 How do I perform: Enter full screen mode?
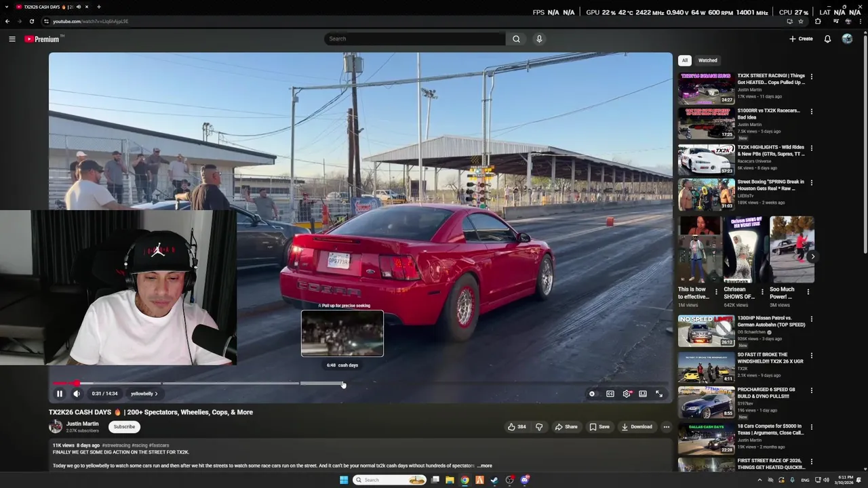(x=659, y=394)
